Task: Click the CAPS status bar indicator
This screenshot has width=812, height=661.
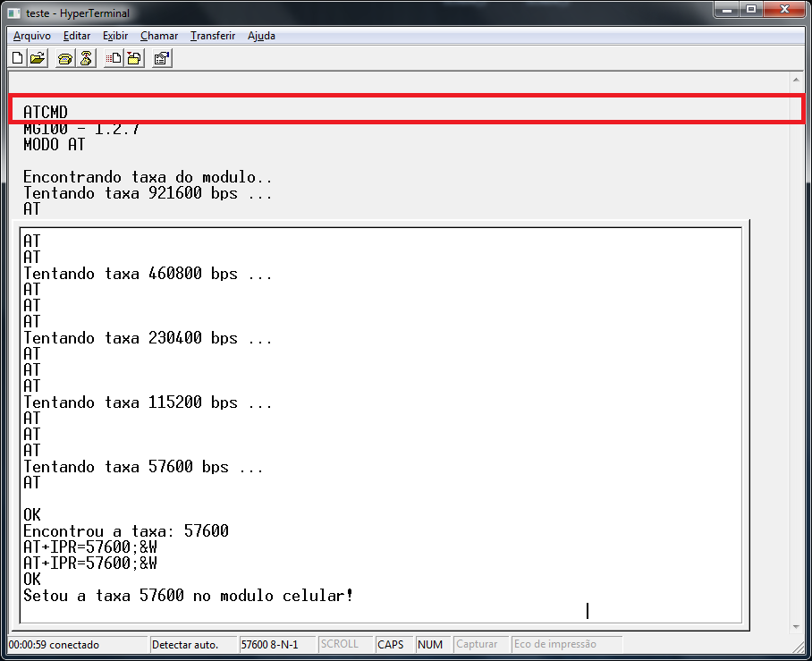Action: point(390,644)
